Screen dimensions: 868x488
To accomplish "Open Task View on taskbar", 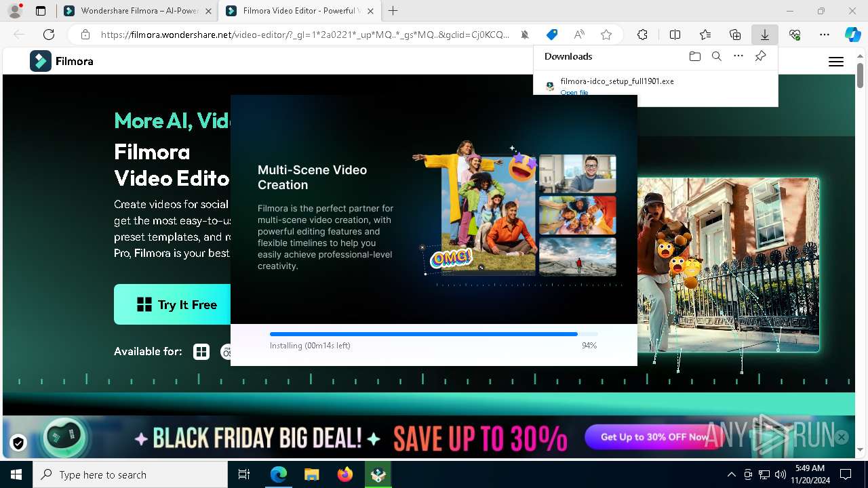I will 244,474.
